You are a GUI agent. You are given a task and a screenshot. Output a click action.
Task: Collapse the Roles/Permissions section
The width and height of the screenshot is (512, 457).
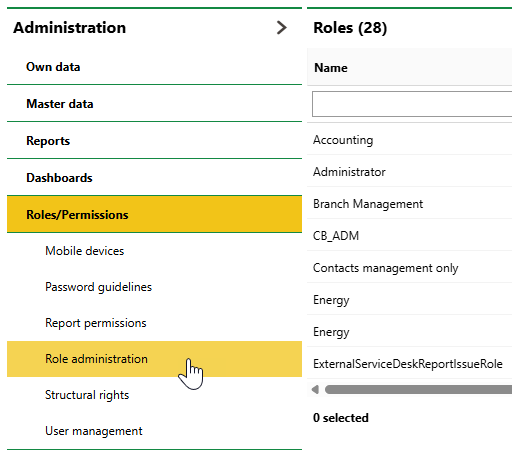(154, 214)
